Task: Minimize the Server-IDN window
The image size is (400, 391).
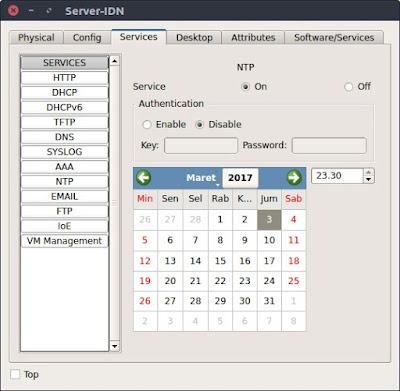Action: point(31,11)
